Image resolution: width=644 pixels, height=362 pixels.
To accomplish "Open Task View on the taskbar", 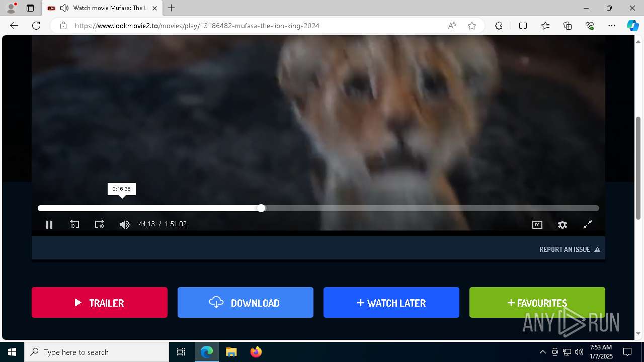I will click(x=181, y=352).
